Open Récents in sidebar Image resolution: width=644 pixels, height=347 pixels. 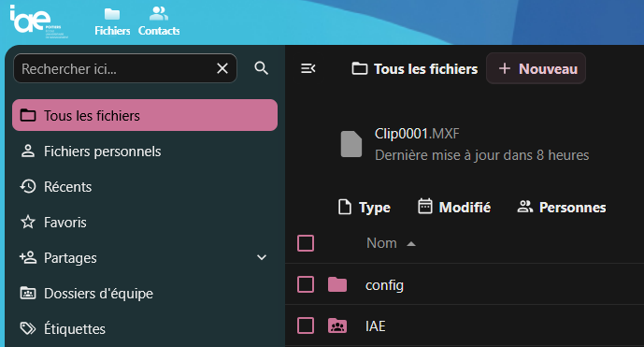145,187
